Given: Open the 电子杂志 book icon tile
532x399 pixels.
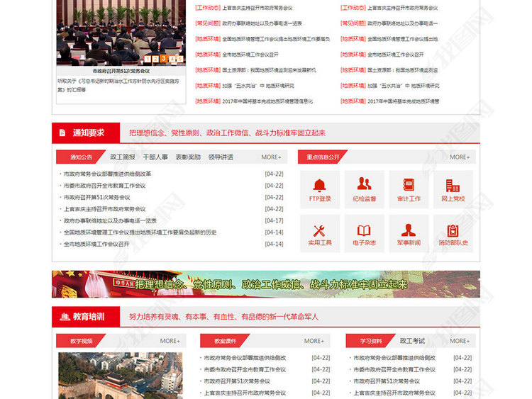Looking at the screenshot, I should click(364, 233).
